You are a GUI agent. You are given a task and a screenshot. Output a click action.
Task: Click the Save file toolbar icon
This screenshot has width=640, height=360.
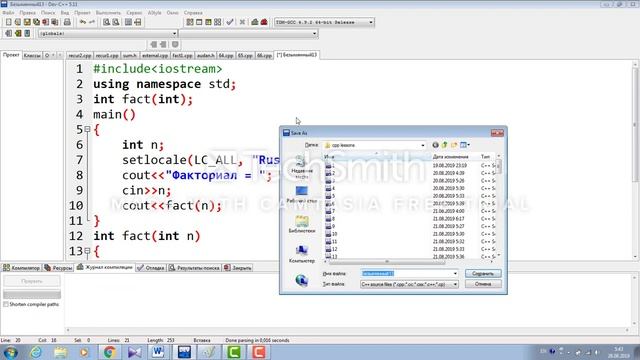pos(27,22)
